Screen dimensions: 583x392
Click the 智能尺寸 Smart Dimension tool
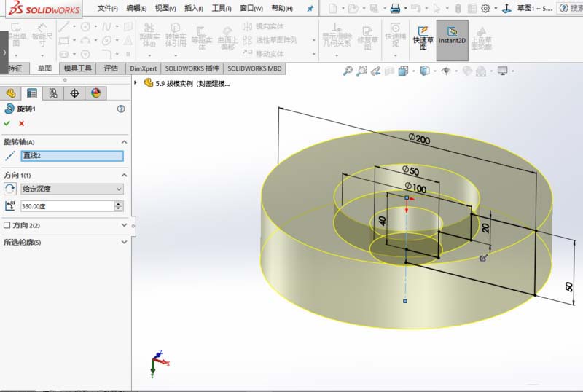tap(42, 35)
